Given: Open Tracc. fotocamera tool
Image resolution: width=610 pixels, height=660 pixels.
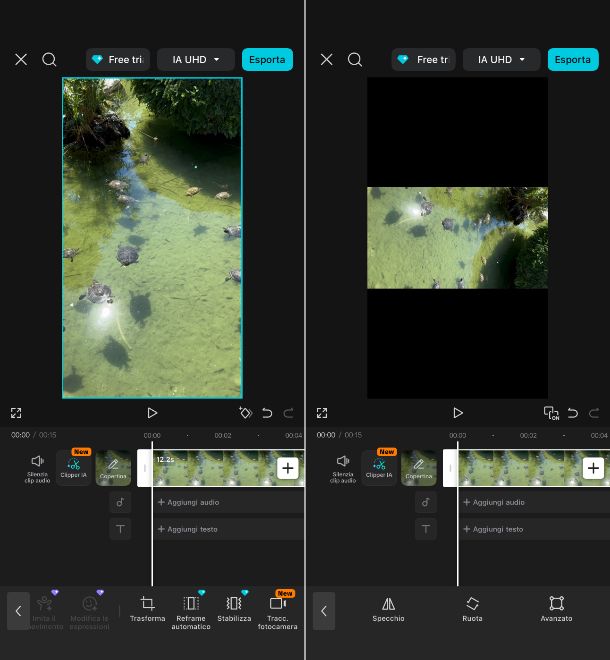Looking at the screenshot, I should pos(278,609).
